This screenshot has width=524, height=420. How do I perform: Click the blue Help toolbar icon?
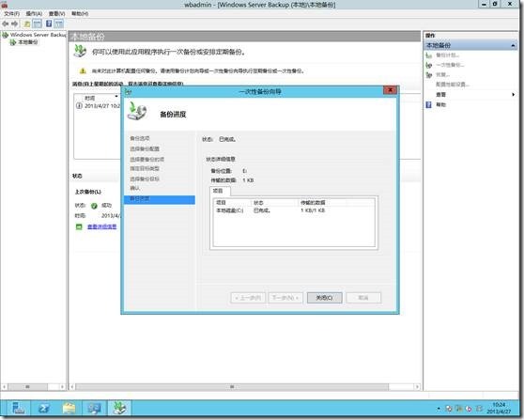click(49, 23)
